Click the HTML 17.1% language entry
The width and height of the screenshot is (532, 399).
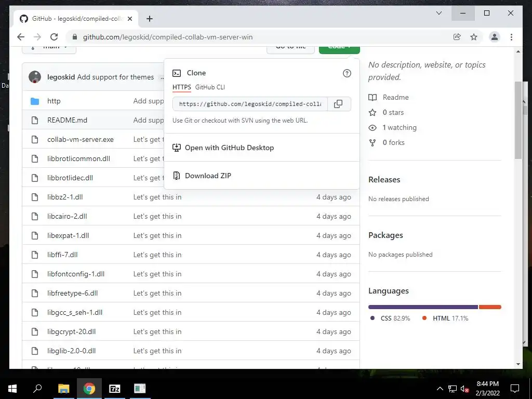pyautogui.click(x=445, y=318)
